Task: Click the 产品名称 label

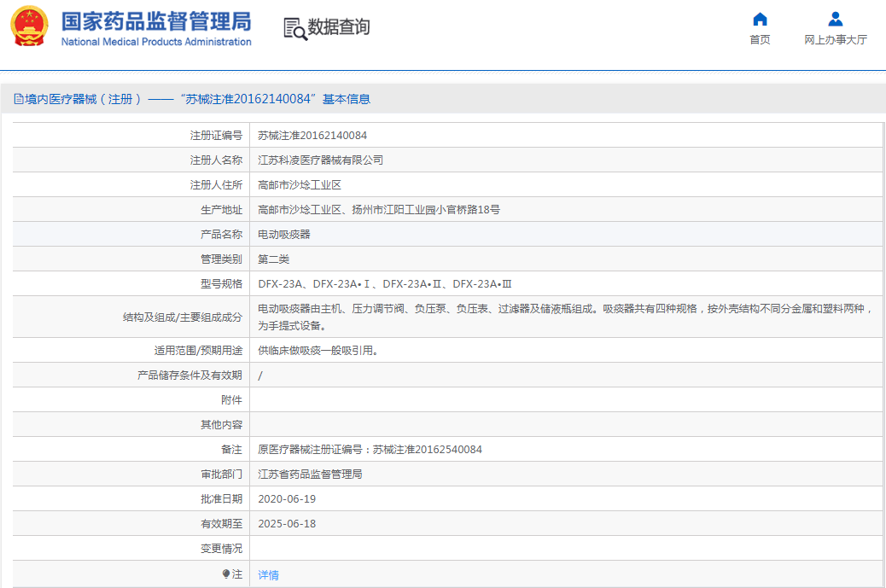Action: pos(221,235)
